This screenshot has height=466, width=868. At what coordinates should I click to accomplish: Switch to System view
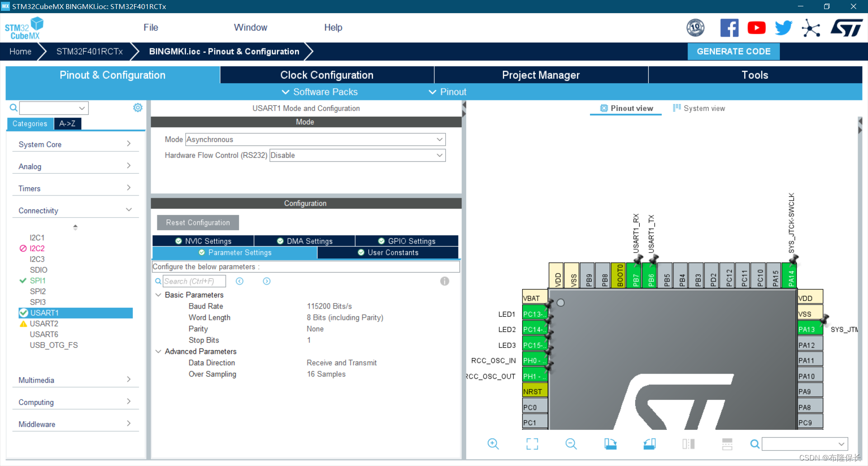click(699, 108)
